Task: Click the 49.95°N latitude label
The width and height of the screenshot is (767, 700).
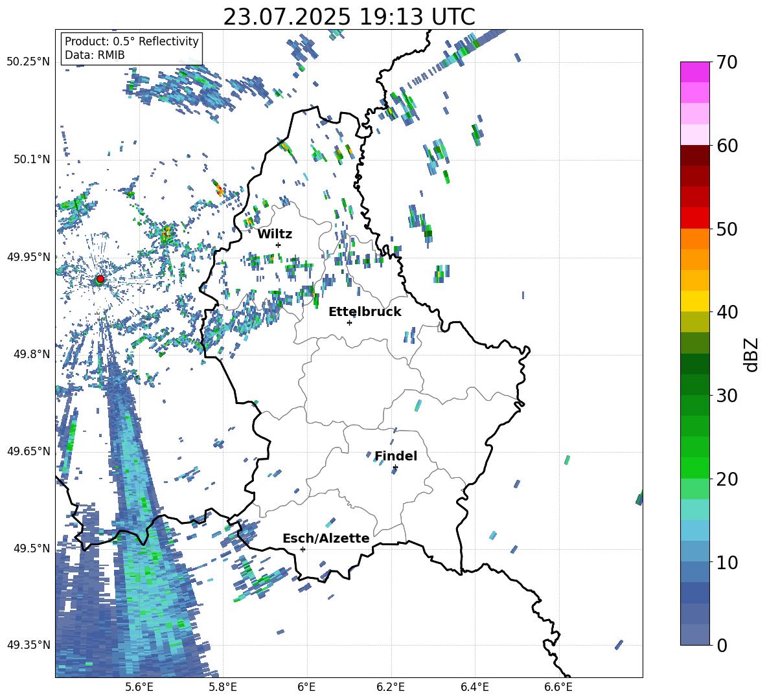Action: tap(29, 256)
